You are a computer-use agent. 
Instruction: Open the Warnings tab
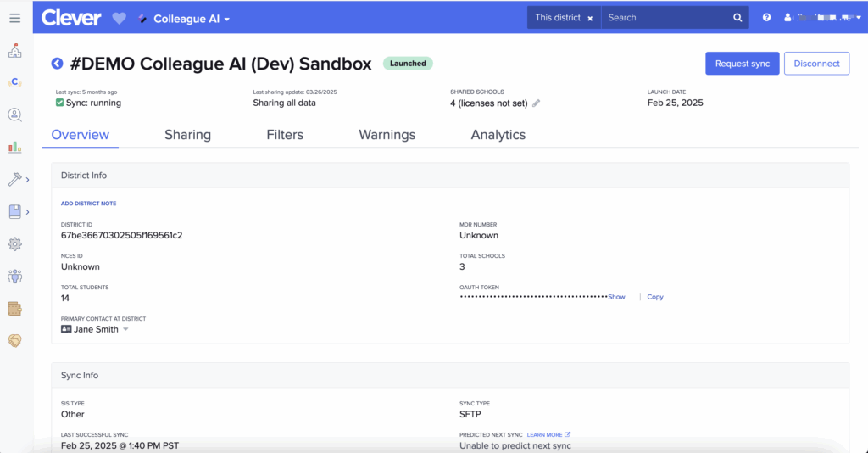click(387, 135)
